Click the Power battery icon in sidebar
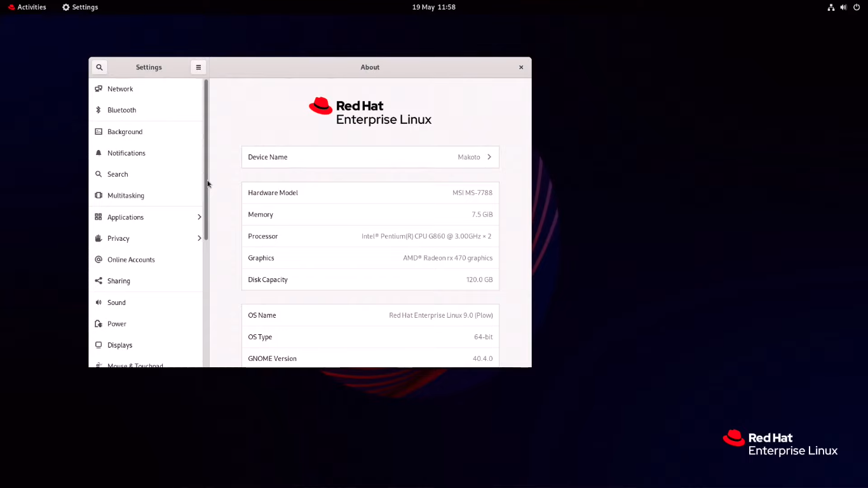The height and width of the screenshot is (488, 868). 98,323
